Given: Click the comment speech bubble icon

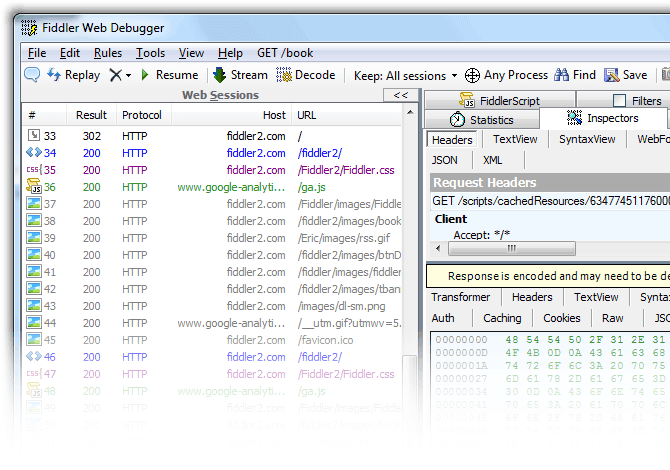Looking at the screenshot, I should point(32,75).
